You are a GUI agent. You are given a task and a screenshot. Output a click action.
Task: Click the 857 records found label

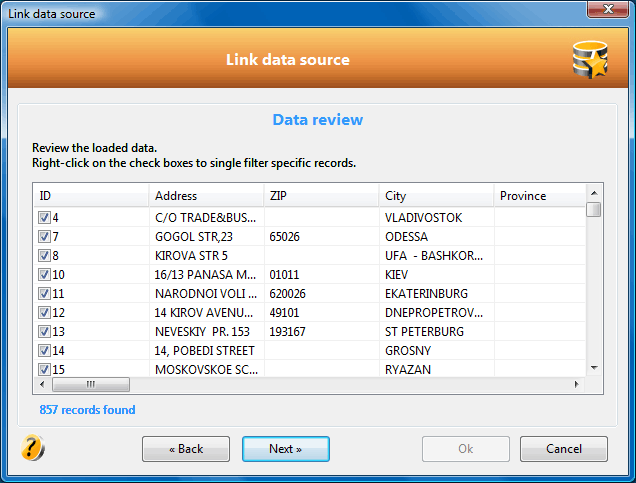[x=87, y=410]
